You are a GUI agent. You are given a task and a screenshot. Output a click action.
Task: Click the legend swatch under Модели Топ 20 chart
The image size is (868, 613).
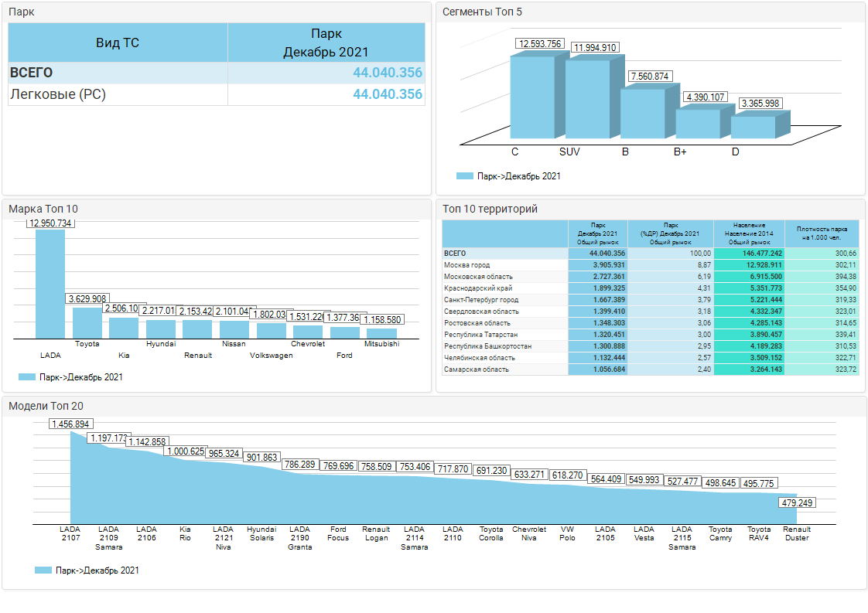[x=43, y=570]
